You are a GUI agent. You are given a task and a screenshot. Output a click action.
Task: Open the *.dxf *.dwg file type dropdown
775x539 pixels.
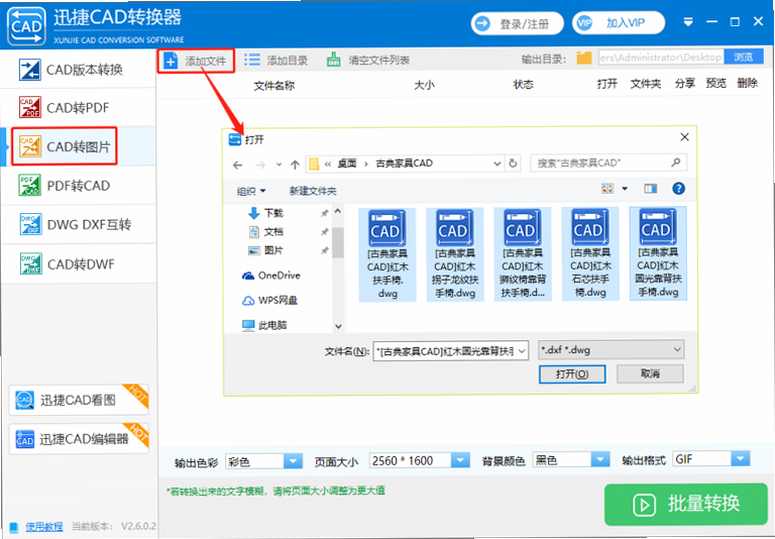click(611, 350)
